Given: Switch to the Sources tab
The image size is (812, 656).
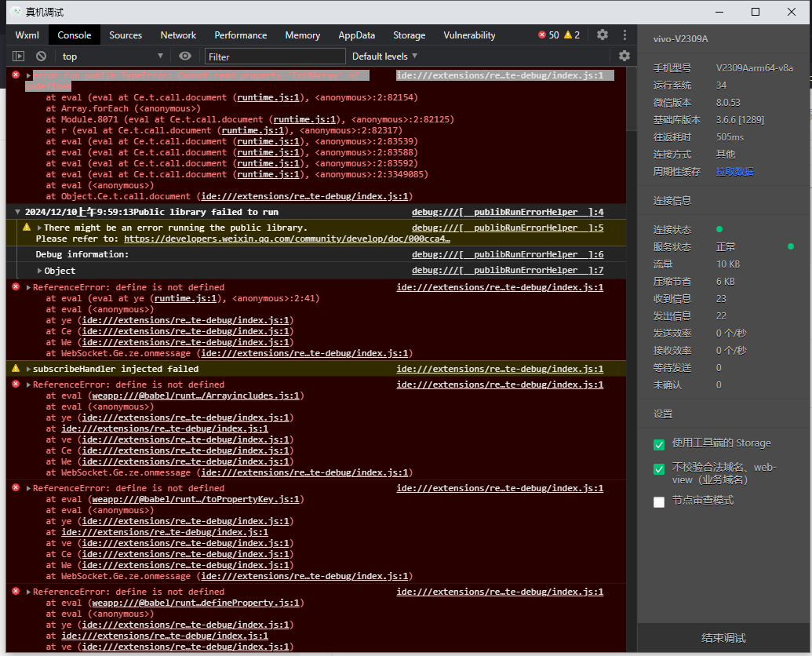Looking at the screenshot, I should pos(126,35).
